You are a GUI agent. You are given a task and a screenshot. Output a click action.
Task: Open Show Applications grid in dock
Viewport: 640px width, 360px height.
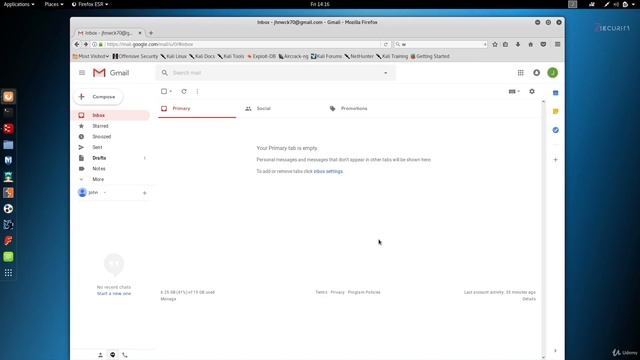click(8, 273)
